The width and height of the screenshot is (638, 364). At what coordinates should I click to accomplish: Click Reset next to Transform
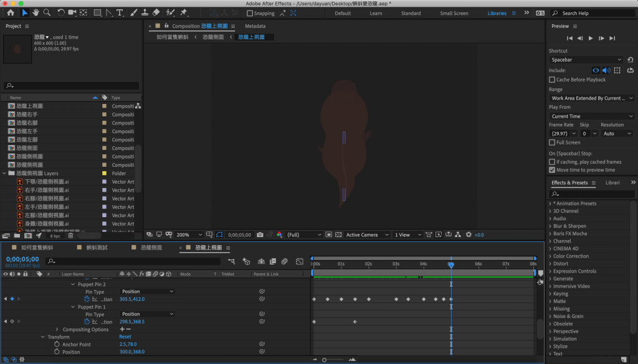coord(125,337)
